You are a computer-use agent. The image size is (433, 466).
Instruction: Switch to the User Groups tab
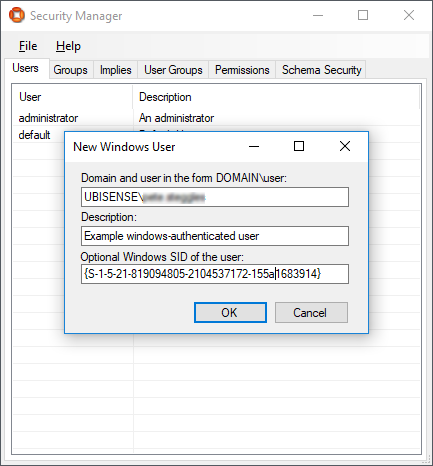click(x=173, y=70)
